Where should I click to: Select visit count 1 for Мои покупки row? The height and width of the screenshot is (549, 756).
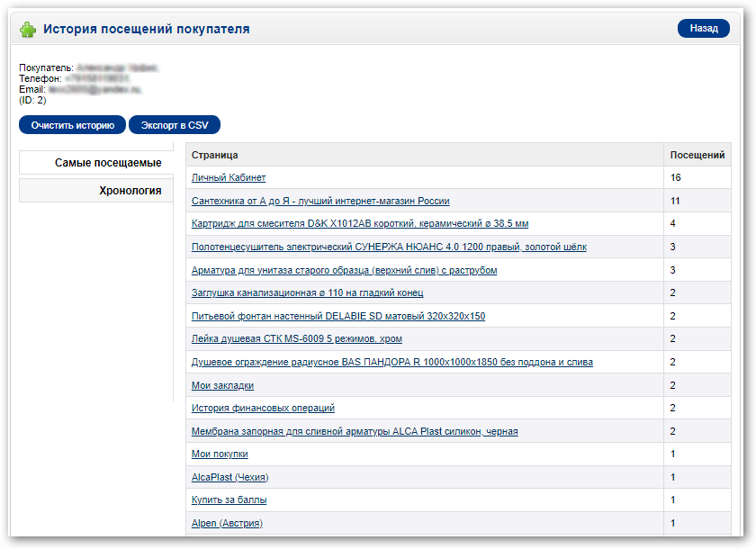[672, 454]
